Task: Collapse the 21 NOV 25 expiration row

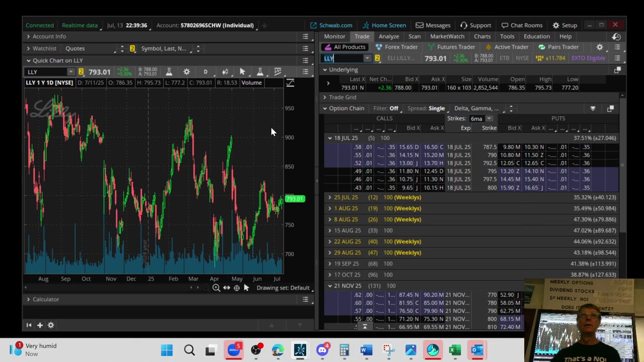Action: pyautogui.click(x=330, y=286)
